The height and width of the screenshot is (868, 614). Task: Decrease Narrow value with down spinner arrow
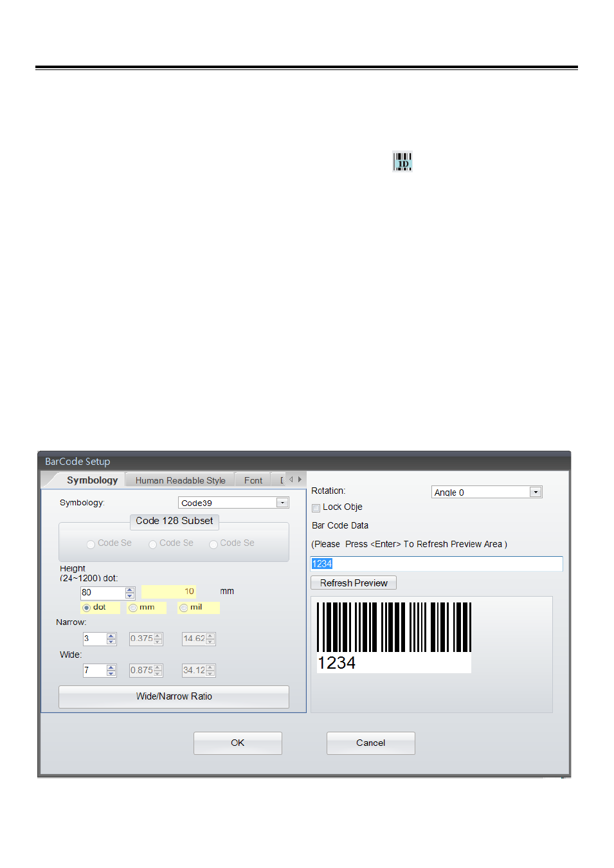(x=111, y=642)
